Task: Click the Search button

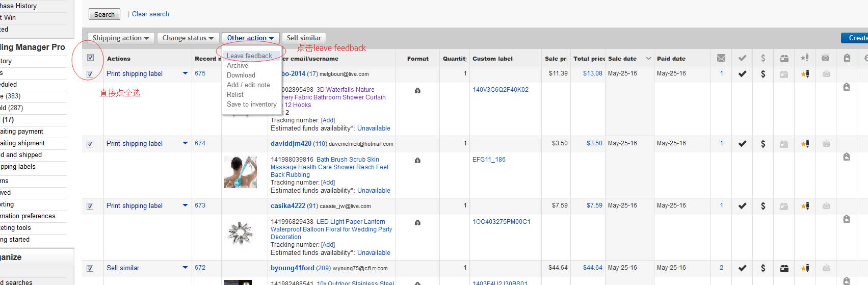Action: [x=104, y=14]
